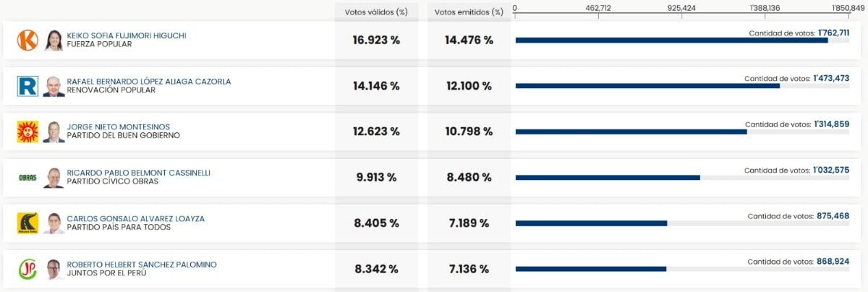Click the Partido del Buen Gobierno sun logo
The height and width of the screenshot is (292, 868).
(x=27, y=132)
